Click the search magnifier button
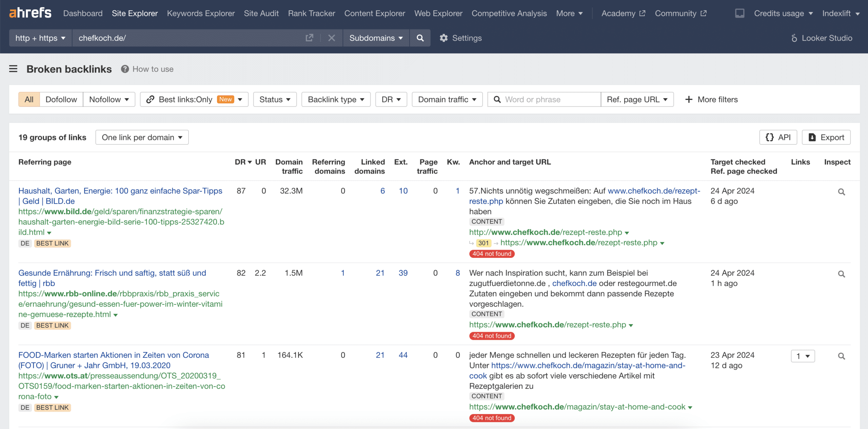Viewport: 868px width, 429px height. [x=420, y=38]
